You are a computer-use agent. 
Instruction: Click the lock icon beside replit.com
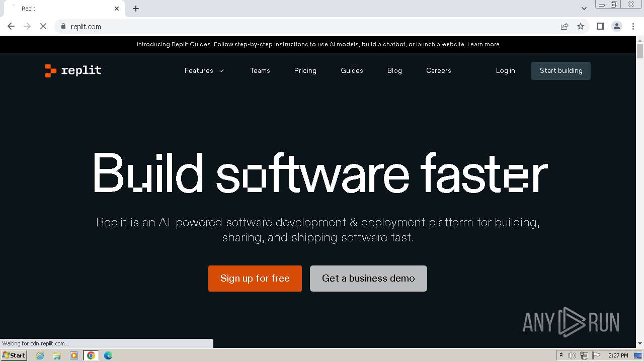point(63,26)
